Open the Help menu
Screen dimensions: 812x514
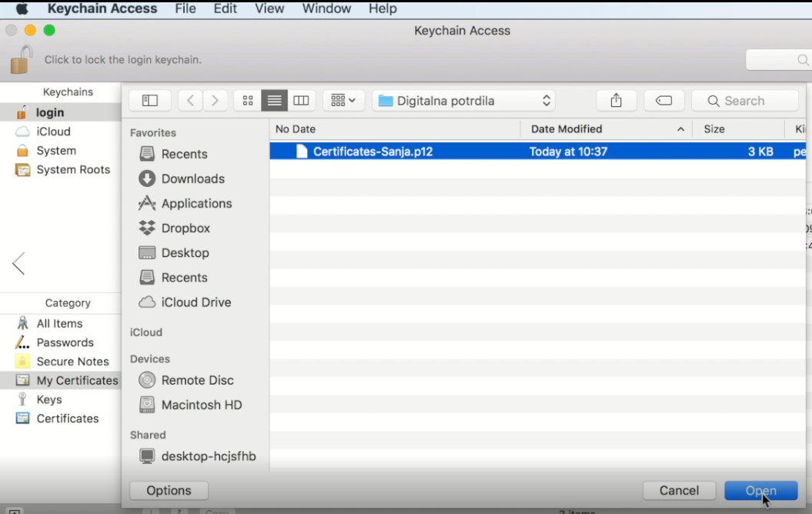(383, 8)
